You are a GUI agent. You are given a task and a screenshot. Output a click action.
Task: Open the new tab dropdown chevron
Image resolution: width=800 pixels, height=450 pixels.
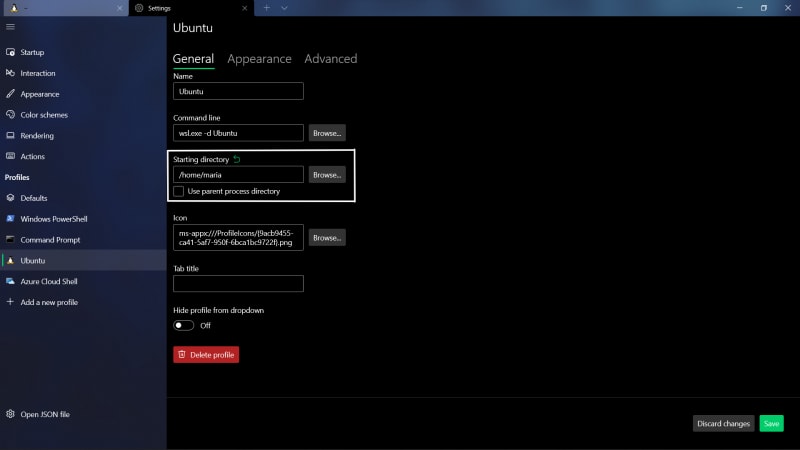point(284,8)
